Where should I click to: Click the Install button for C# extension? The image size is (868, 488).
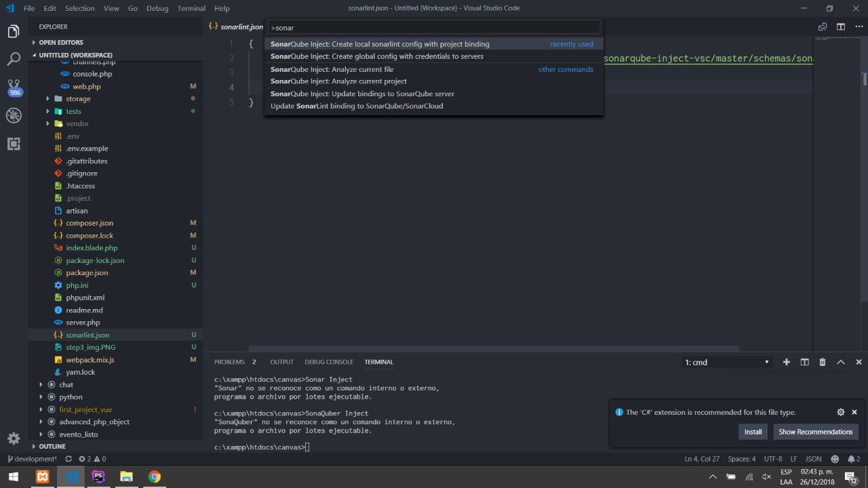[x=753, y=432]
